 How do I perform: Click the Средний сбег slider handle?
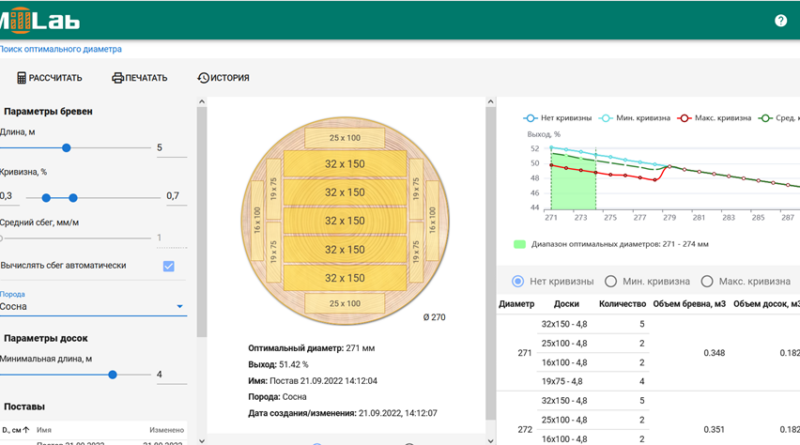point(1,238)
